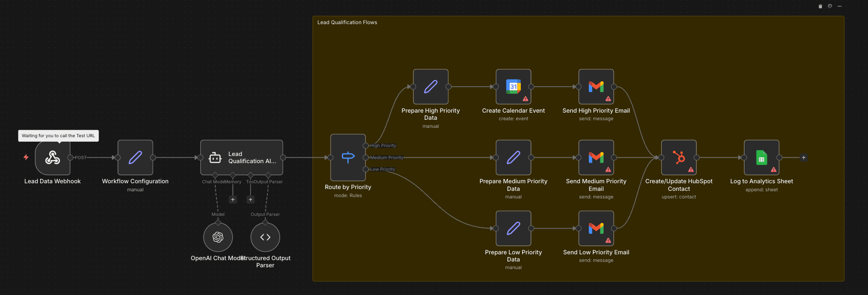Click HubSpot Contact node output handle

pyautogui.click(x=697, y=157)
